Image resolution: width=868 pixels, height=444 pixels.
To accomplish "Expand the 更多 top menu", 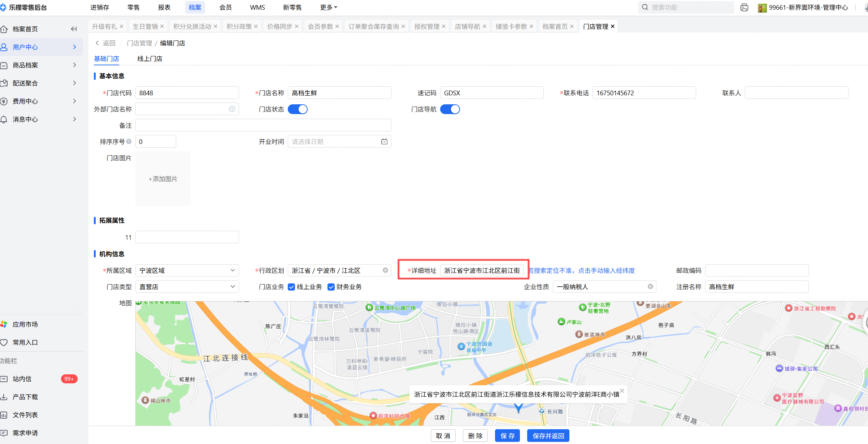I will [328, 7].
